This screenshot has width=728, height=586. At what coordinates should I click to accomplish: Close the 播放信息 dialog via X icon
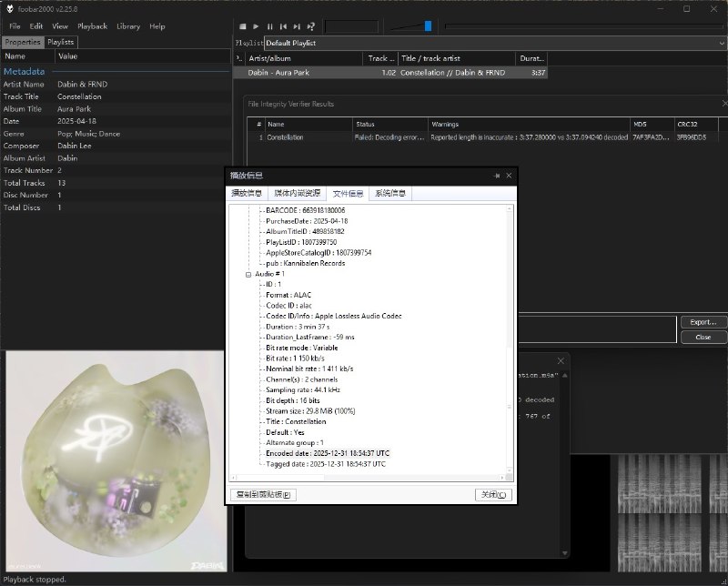(509, 176)
